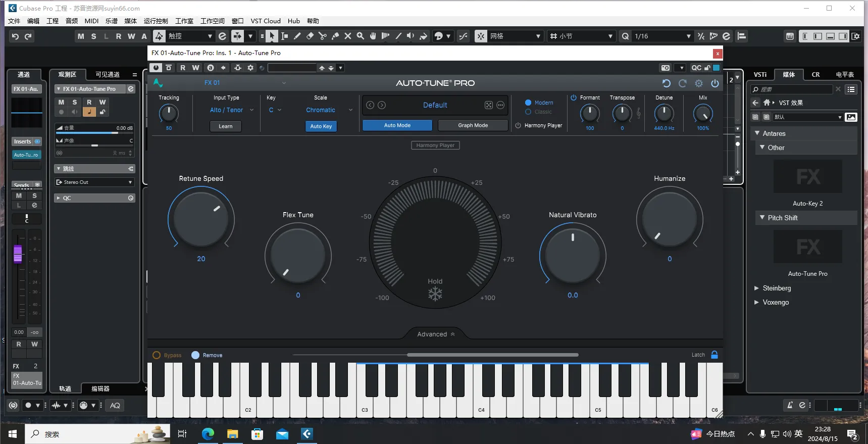
Task: Switch to the CR tab
Action: pyautogui.click(x=815, y=74)
